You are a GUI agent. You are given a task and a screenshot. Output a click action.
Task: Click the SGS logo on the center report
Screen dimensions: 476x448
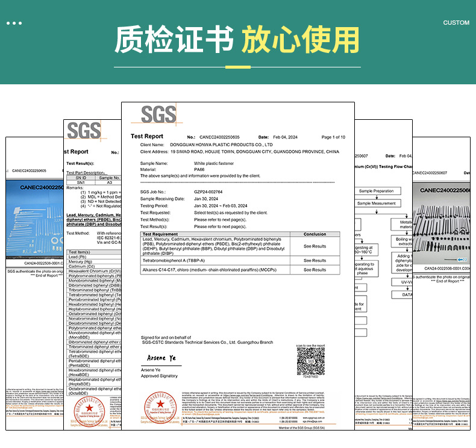point(158,114)
